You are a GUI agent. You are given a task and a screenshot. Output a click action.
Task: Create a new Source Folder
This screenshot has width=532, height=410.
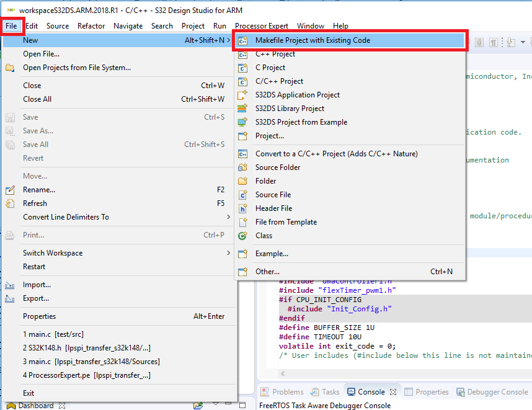pyautogui.click(x=350, y=167)
